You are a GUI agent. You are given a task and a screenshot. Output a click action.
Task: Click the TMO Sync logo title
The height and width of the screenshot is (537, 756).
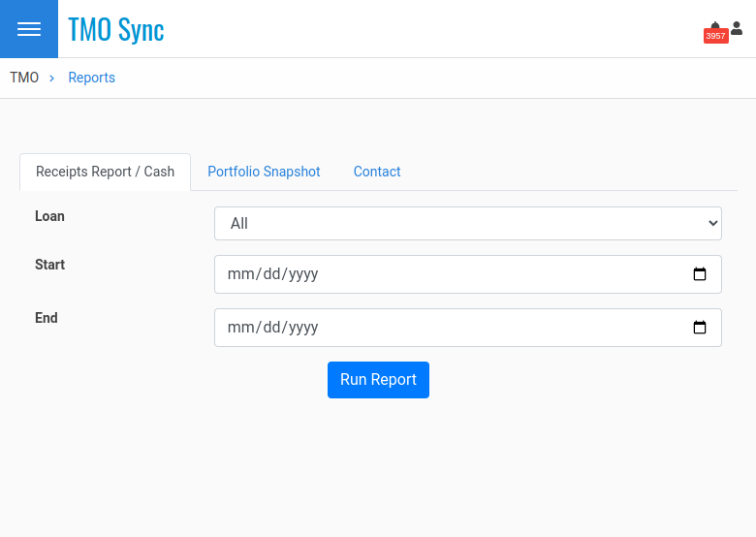pyautogui.click(x=116, y=29)
